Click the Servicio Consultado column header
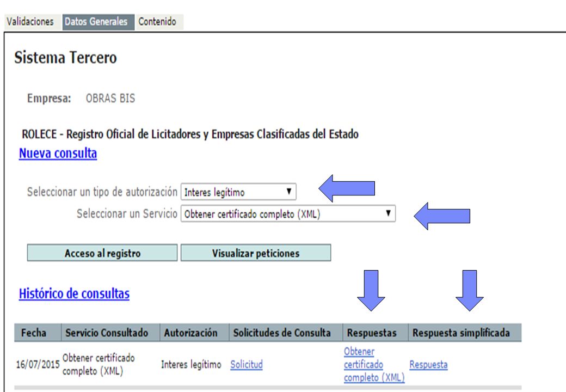This screenshot has height=392, width=566. [110, 333]
